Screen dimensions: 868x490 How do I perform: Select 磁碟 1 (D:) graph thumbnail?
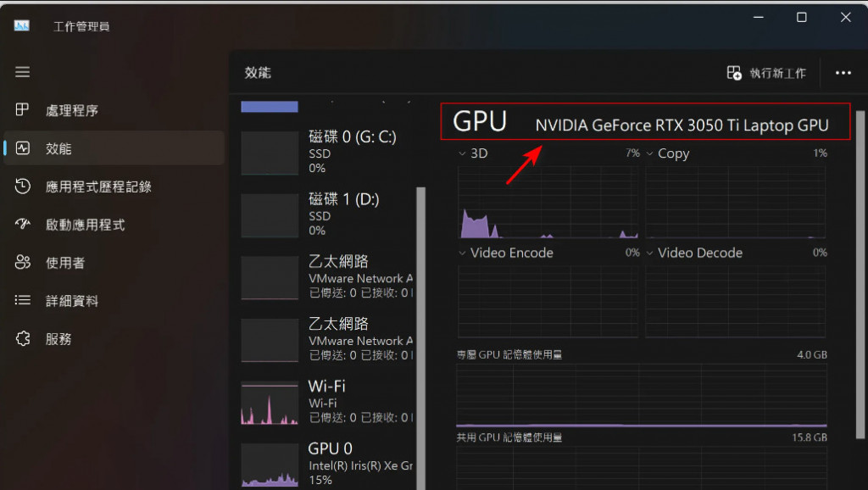point(270,215)
